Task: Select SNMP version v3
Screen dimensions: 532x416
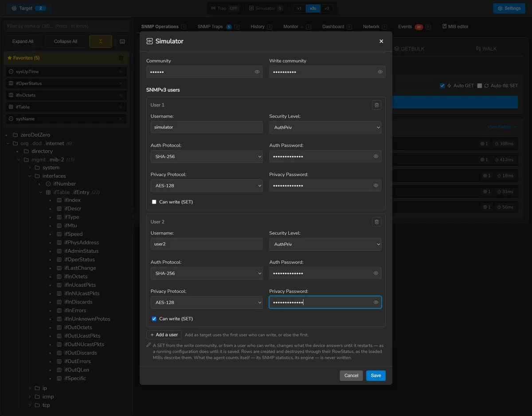Action: 327,8
